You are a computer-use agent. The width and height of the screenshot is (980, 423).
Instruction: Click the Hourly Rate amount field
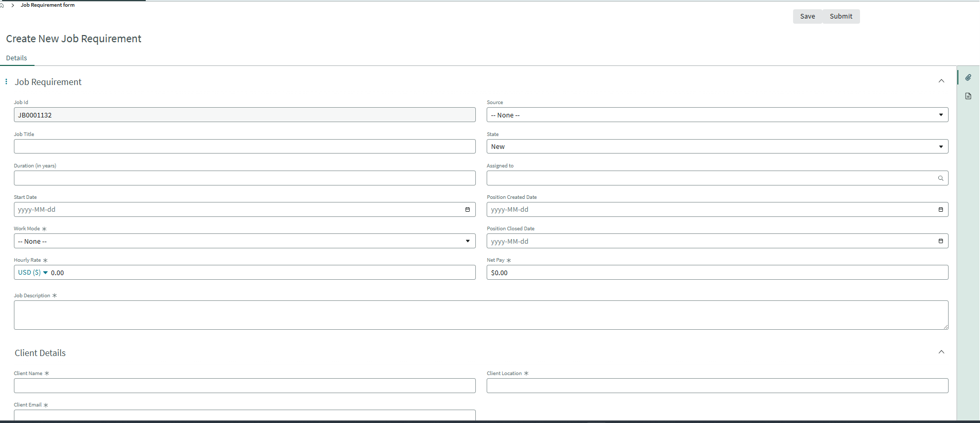(262, 273)
